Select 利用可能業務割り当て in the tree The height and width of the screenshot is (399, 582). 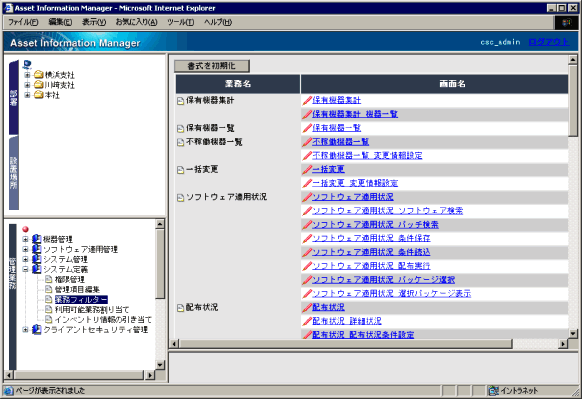[x=92, y=310]
